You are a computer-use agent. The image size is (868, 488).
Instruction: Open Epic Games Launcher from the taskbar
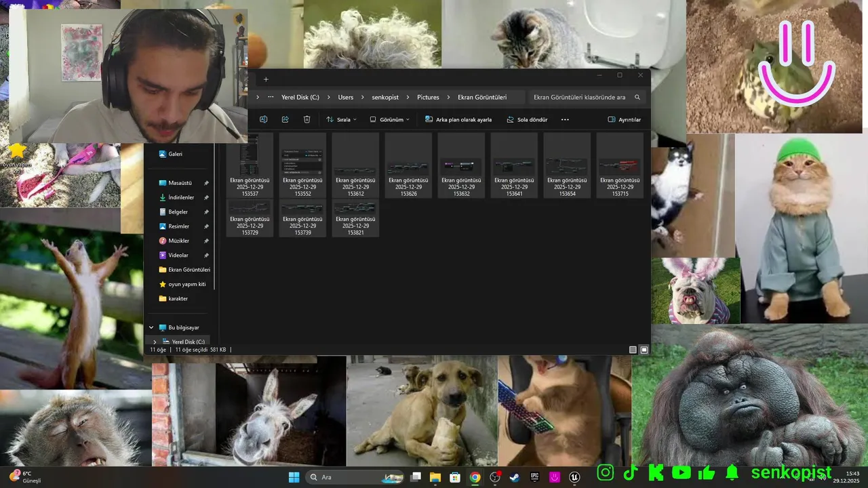[x=535, y=477]
